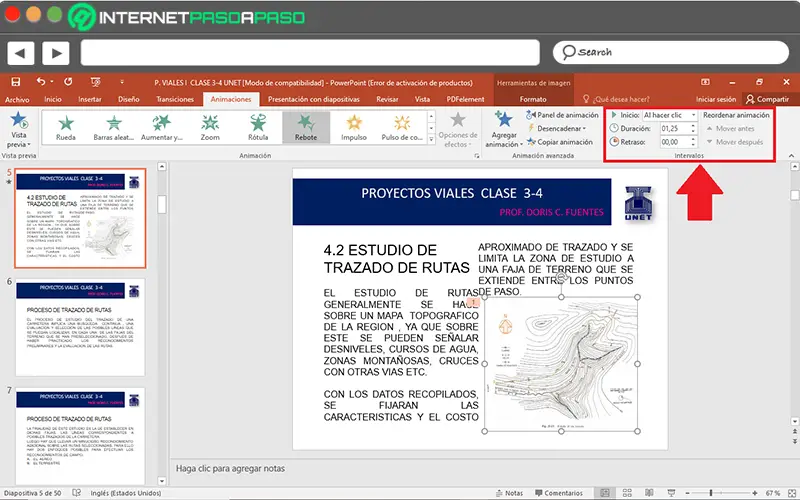Select slide 6 thumbnail
The image size is (800, 500).
point(80,327)
